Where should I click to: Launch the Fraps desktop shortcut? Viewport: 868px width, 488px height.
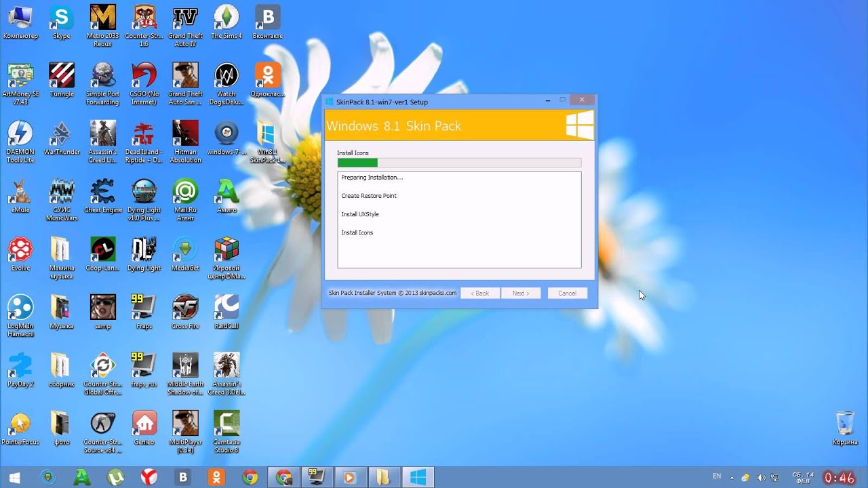(x=144, y=312)
